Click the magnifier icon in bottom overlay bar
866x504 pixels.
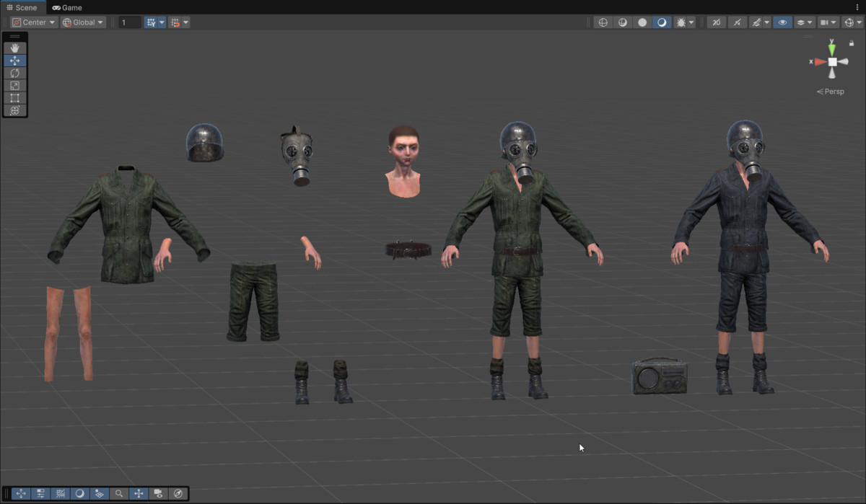(x=119, y=494)
